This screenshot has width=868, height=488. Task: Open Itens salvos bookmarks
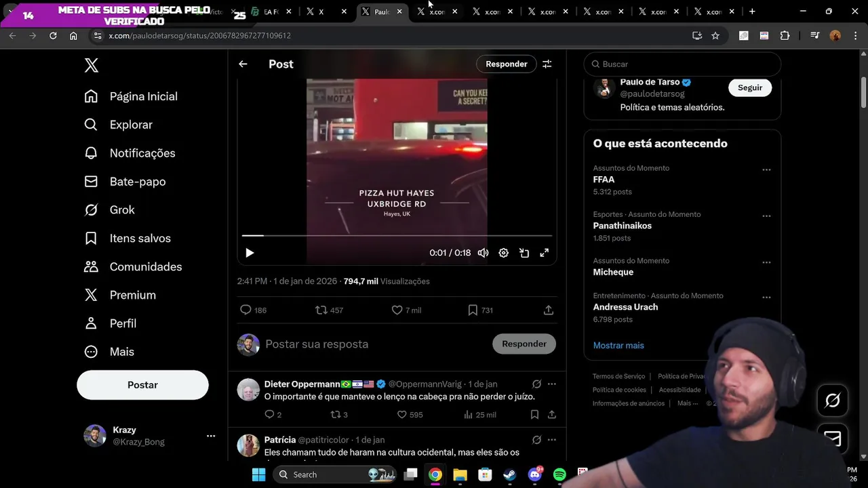(127, 239)
